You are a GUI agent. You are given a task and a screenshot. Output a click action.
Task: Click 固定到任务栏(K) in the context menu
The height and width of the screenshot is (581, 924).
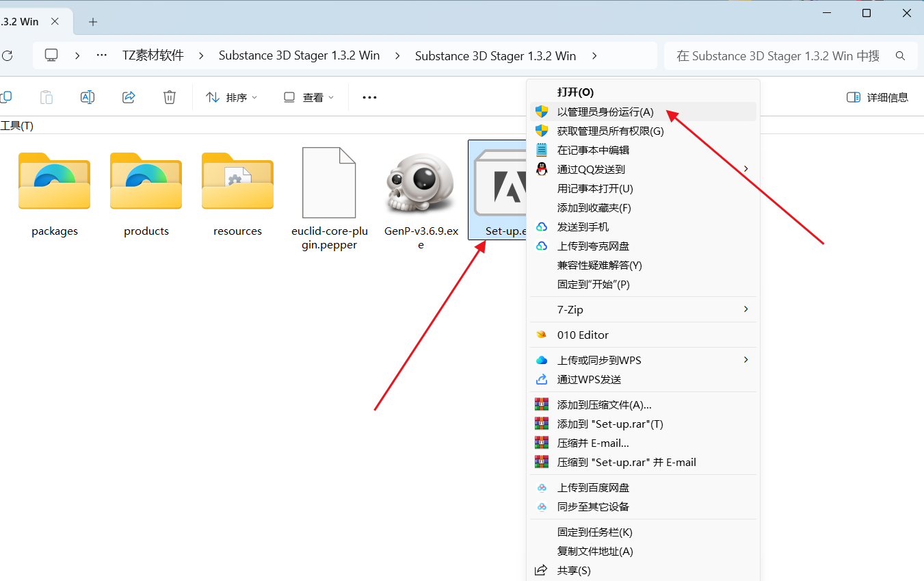(x=643, y=532)
